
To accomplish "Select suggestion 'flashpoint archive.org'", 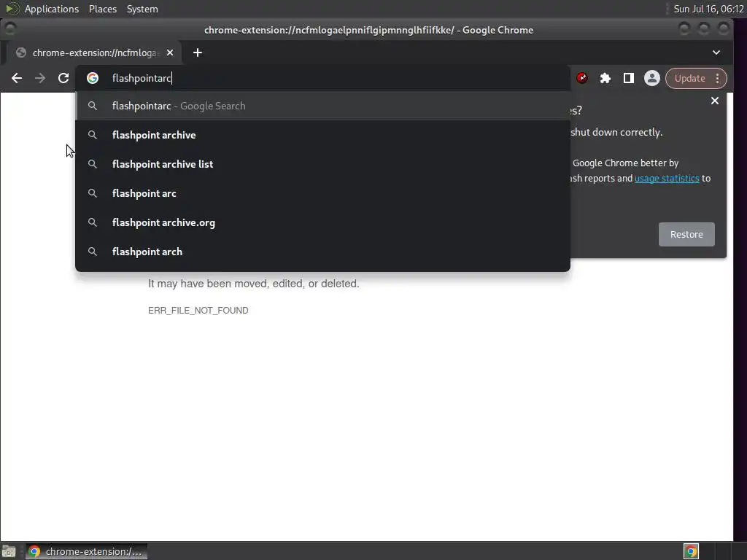I will click(x=322, y=222).
